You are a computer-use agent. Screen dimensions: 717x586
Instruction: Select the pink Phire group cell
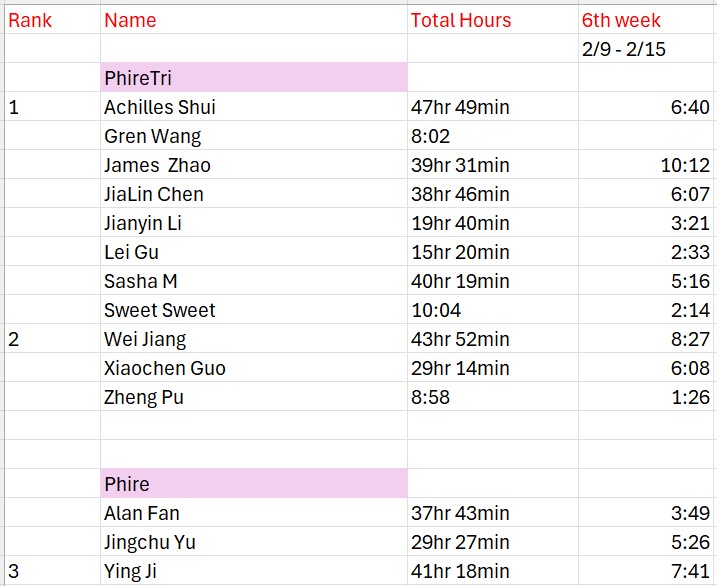(x=254, y=484)
